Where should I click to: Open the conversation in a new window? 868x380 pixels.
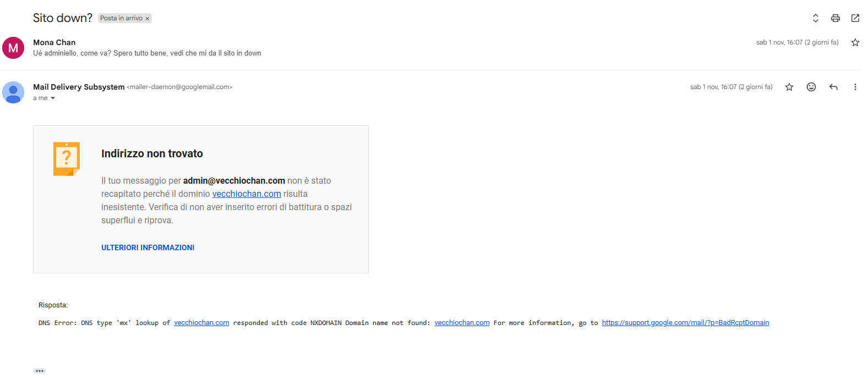tap(855, 18)
